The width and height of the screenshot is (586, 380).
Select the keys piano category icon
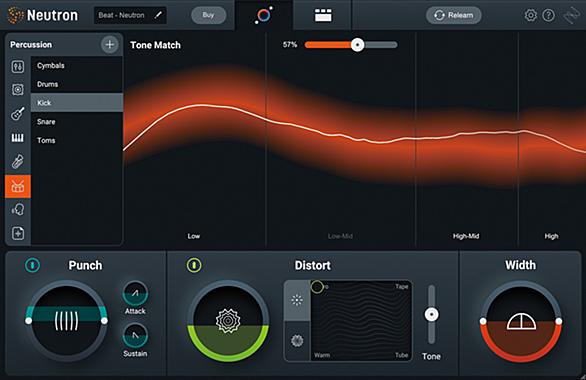pyautogui.click(x=18, y=138)
